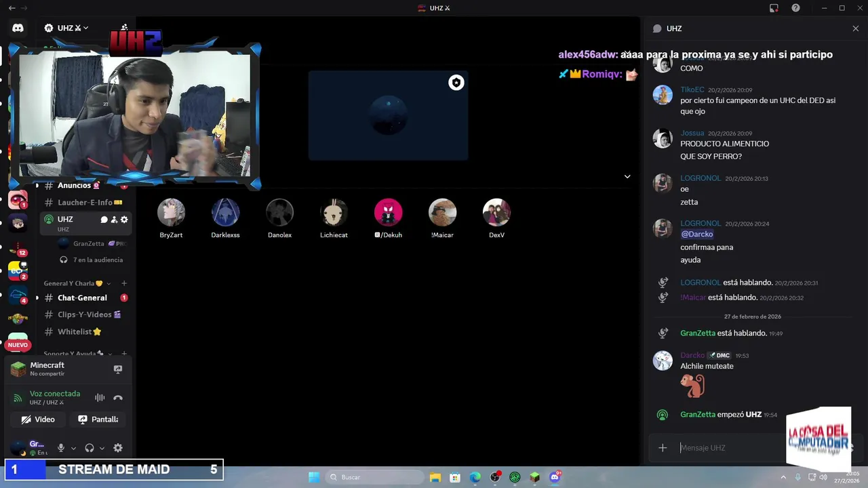Open the Whitelist channel
Image resolution: width=868 pixels, height=488 pixels.
point(85,331)
